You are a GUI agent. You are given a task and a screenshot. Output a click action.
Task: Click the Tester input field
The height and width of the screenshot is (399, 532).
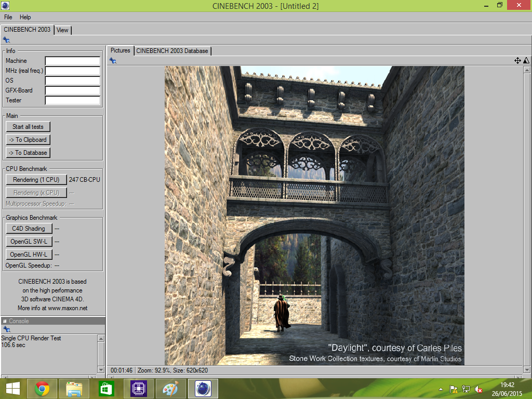(x=73, y=100)
